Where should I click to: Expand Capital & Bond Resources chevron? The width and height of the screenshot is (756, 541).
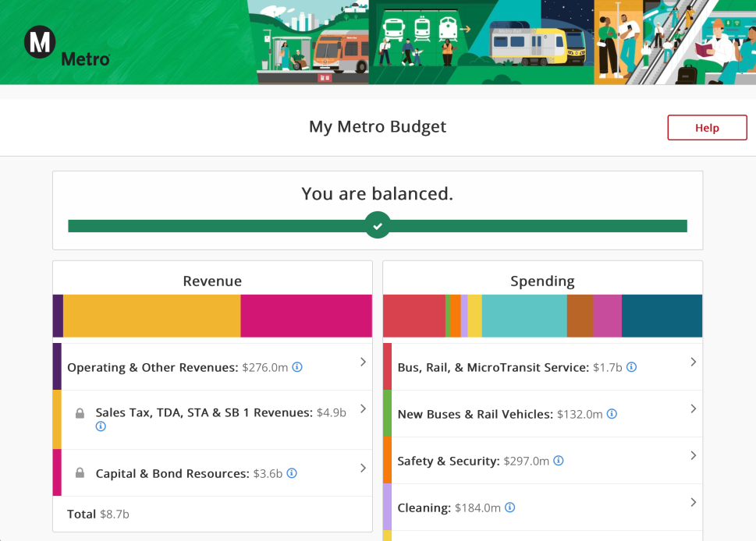pyautogui.click(x=363, y=468)
